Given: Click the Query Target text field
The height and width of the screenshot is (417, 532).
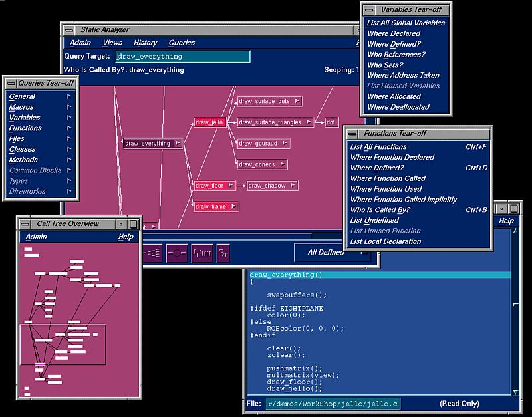Looking at the screenshot, I should point(183,57).
